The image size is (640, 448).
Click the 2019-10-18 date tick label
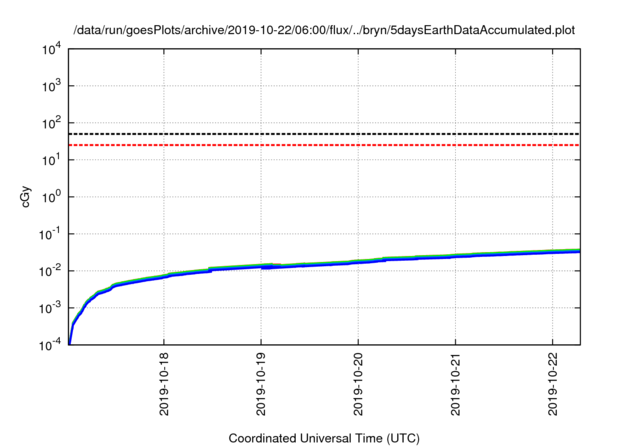(x=164, y=384)
